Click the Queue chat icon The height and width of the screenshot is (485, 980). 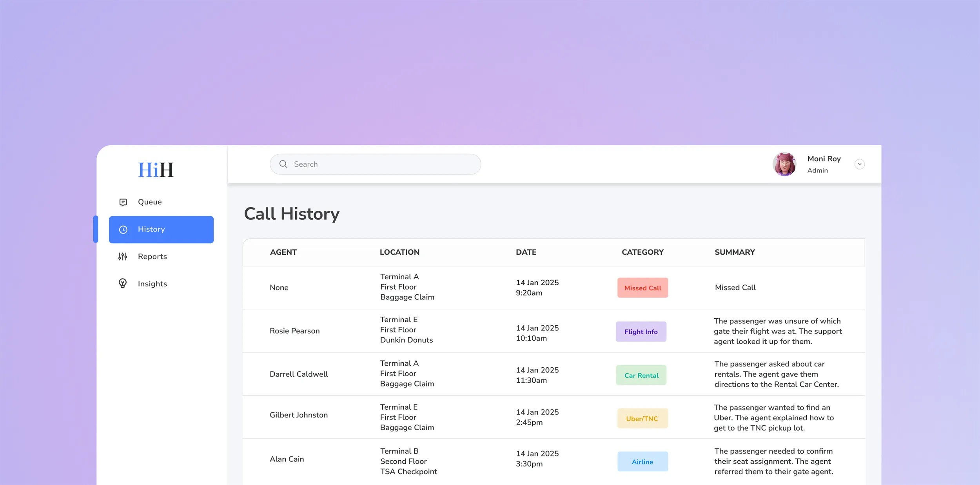point(123,202)
